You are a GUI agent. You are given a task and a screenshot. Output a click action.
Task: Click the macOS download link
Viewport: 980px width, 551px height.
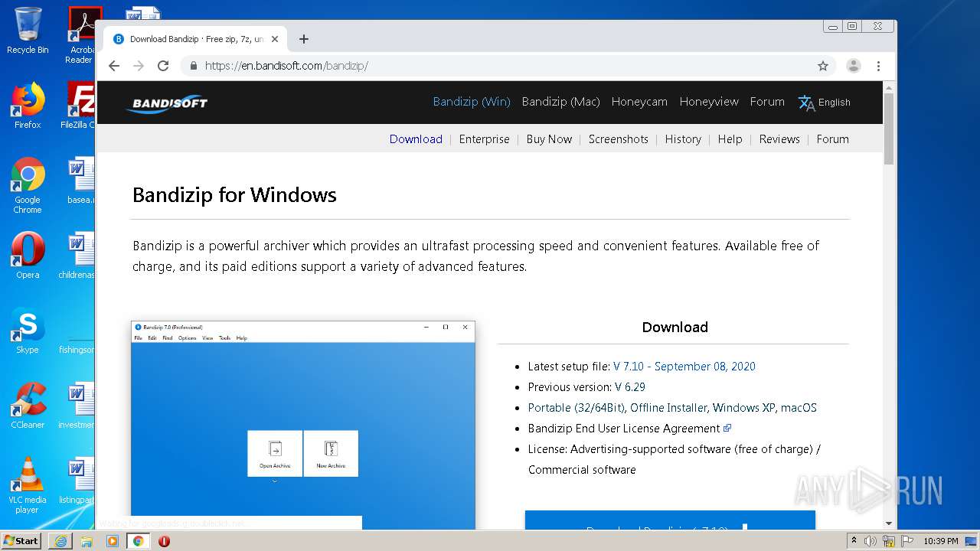799,408
